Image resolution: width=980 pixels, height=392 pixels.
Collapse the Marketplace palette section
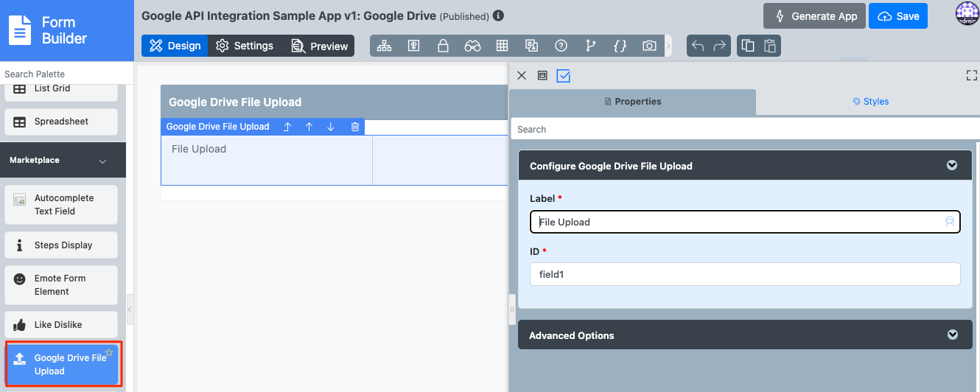coord(102,161)
